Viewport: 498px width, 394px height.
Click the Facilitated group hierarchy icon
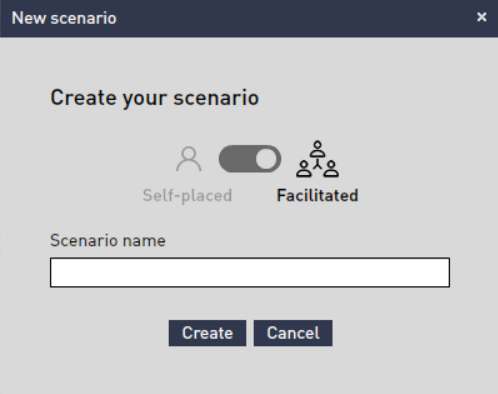pyautogui.click(x=317, y=159)
